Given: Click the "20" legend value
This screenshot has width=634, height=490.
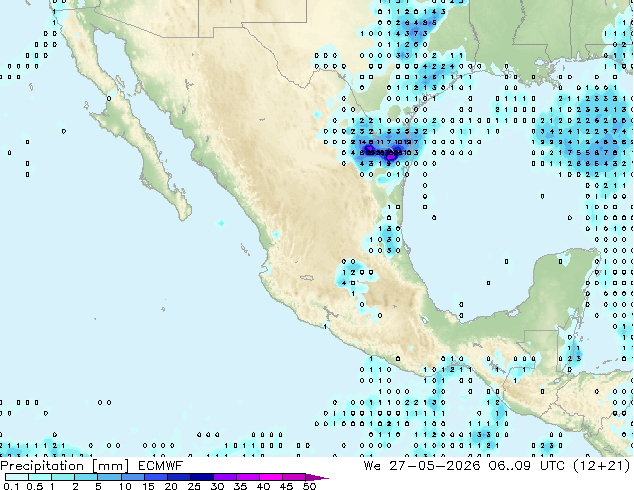Looking at the screenshot, I should point(171,486).
